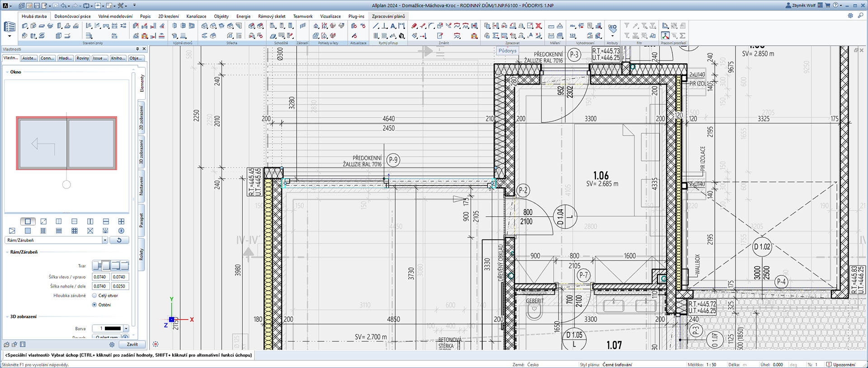Open the search magnifier icon at top right
The width and height of the screenshot is (868, 368).
coord(860,15)
